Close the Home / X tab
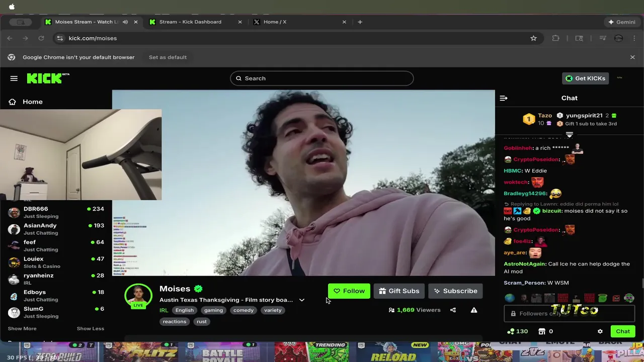The image size is (644, 362). (x=344, y=22)
